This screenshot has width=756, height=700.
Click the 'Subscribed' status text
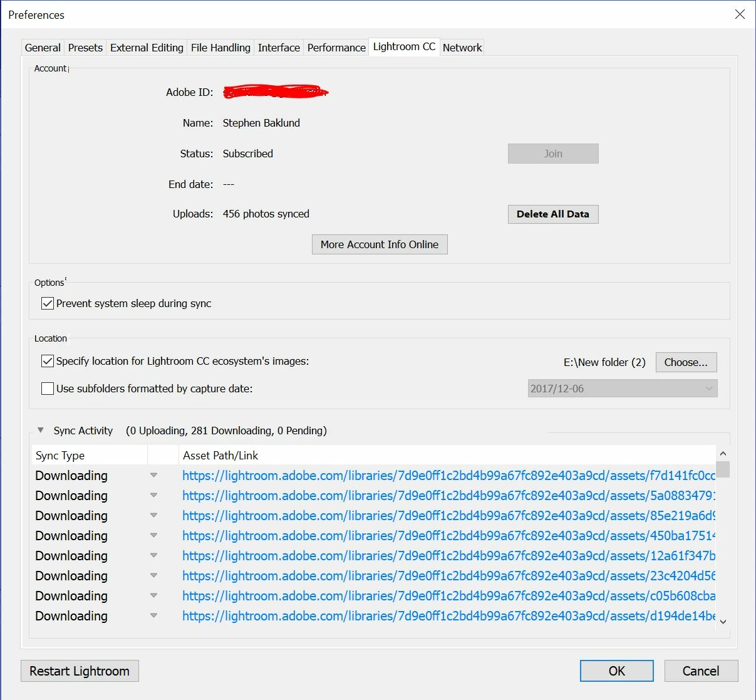248,154
